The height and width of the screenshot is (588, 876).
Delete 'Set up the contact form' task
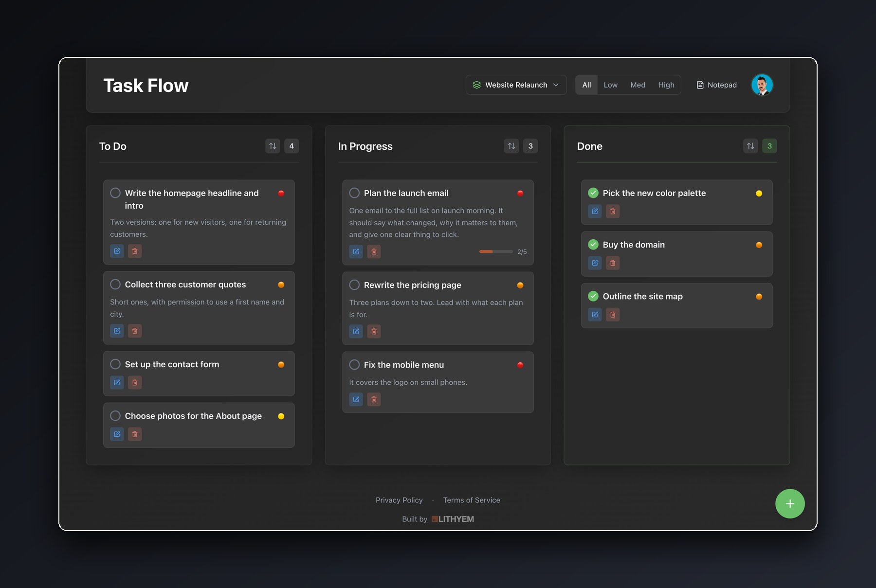pos(135,383)
